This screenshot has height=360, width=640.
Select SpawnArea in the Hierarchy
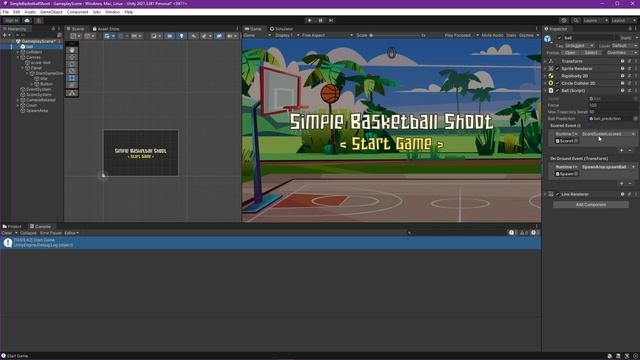point(37,111)
